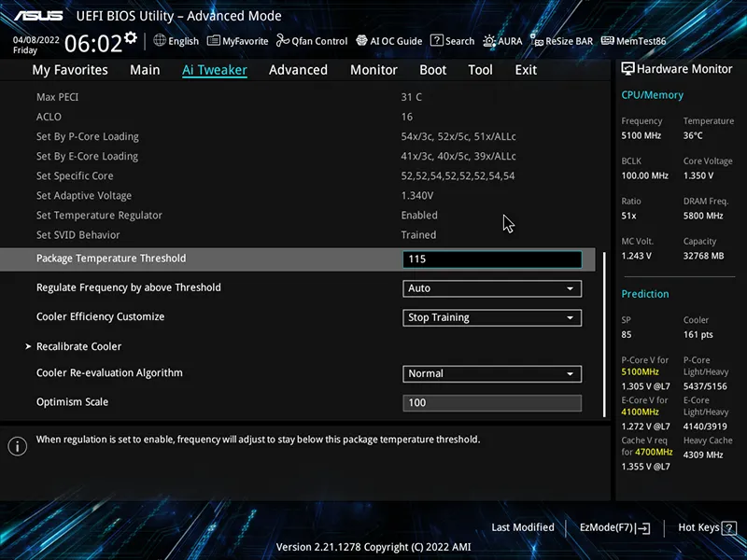Click the Optimism Scale label
Image resolution: width=747 pixels, height=560 pixels.
(x=73, y=402)
